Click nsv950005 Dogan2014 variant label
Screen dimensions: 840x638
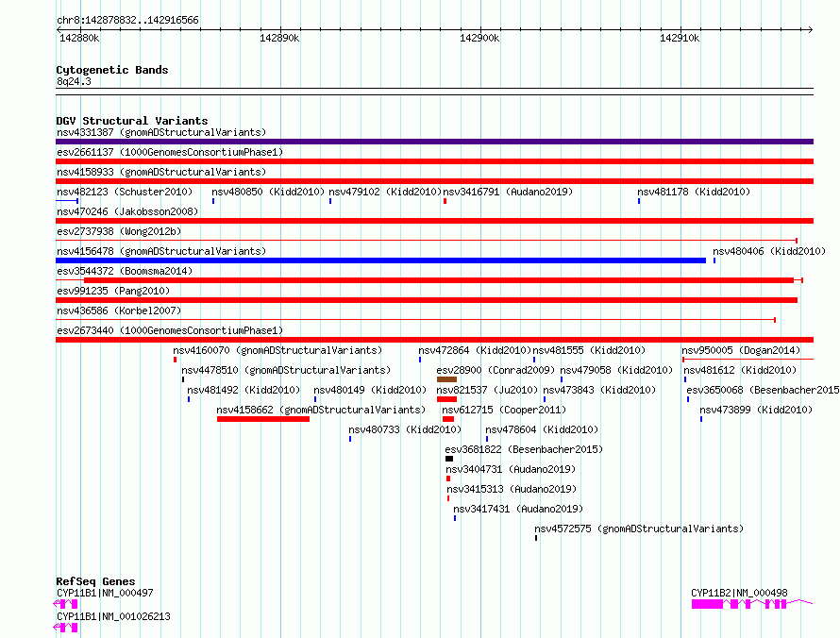coord(741,350)
